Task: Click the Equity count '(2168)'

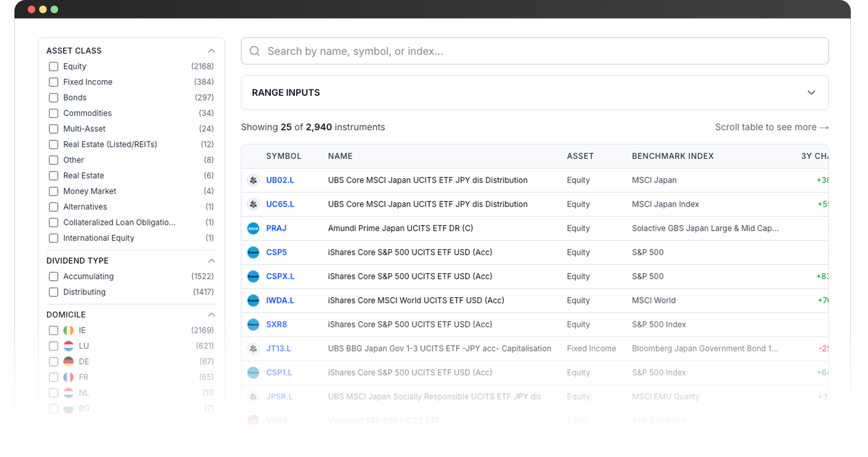Action: click(x=203, y=66)
